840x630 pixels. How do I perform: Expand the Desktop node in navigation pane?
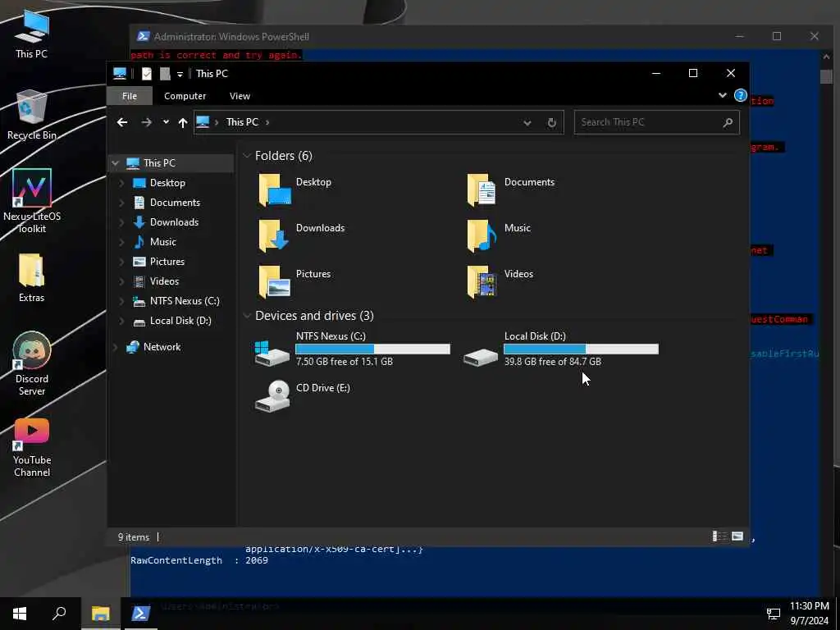click(x=121, y=183)
